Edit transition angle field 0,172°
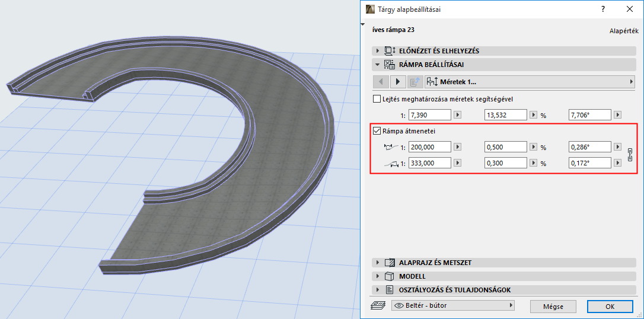Screen dimensions: 644x319 (590, 163)
